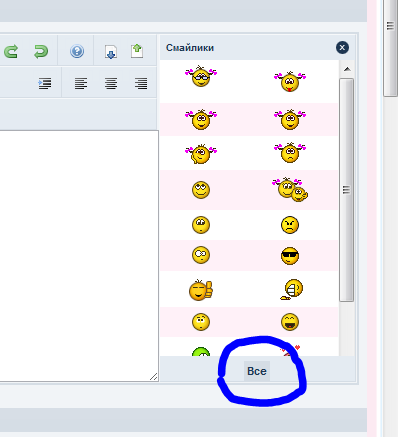Click inside the message text area
398x437 pixels.
[79, 256]
